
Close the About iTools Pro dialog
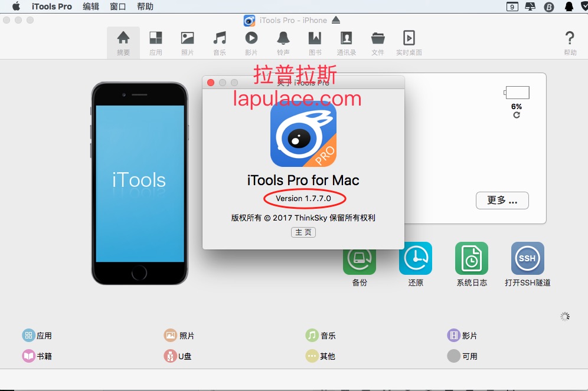pyautogui.click(x=211, y=83)
